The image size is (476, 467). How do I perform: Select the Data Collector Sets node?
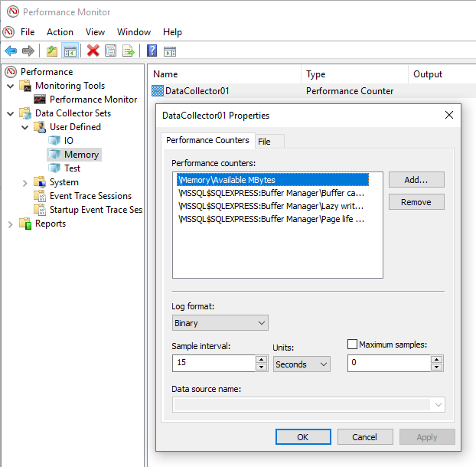click(x=73, y=113)
